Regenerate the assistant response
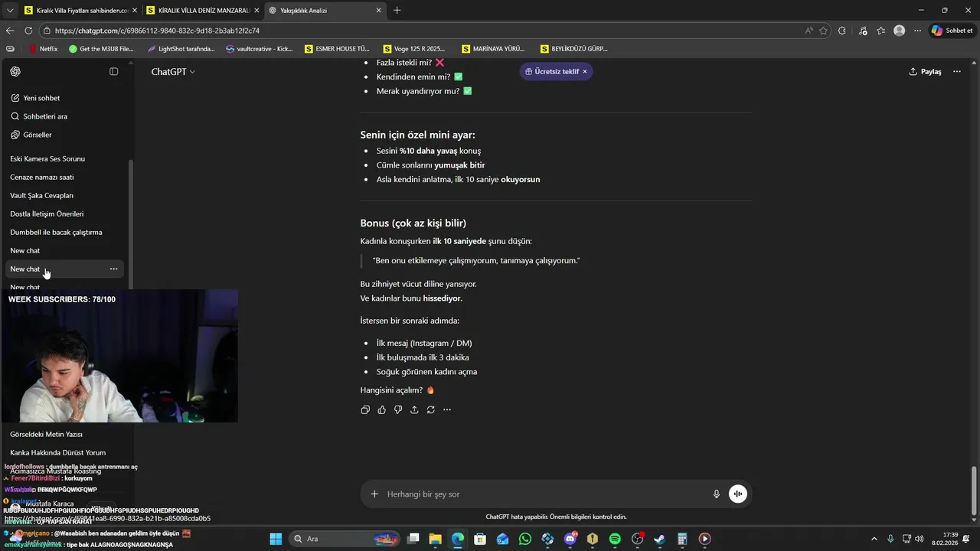Viewport: 980px width, 551px height. pos(431,409)
